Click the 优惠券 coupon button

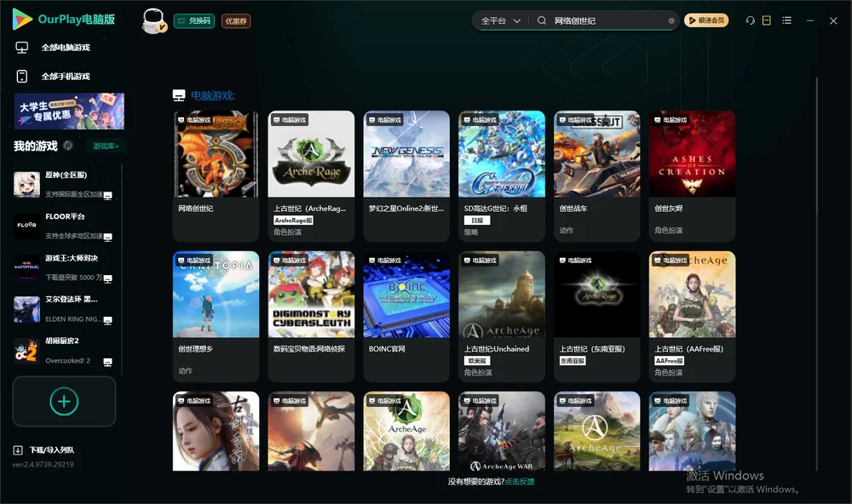pyautogui.click(x=236, y=21)
